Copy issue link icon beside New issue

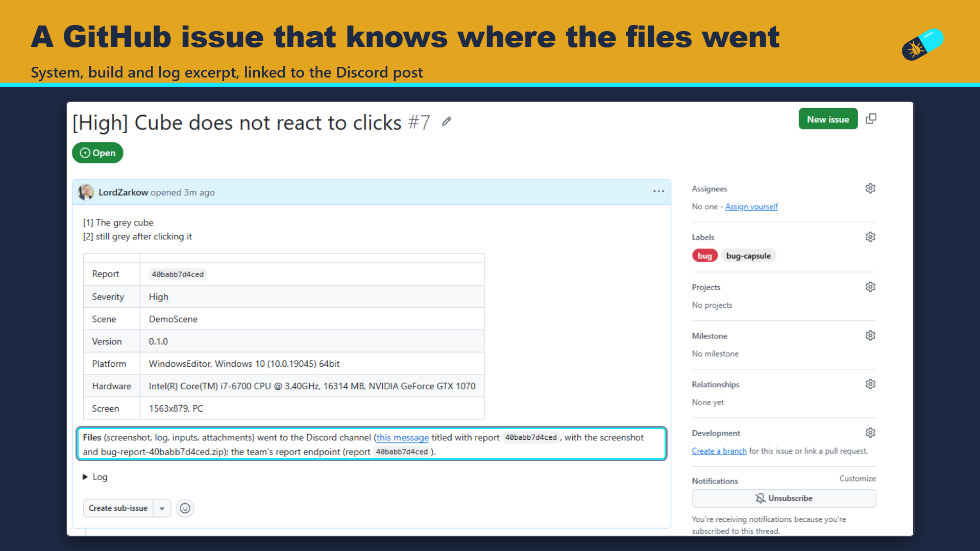point(871,119)
